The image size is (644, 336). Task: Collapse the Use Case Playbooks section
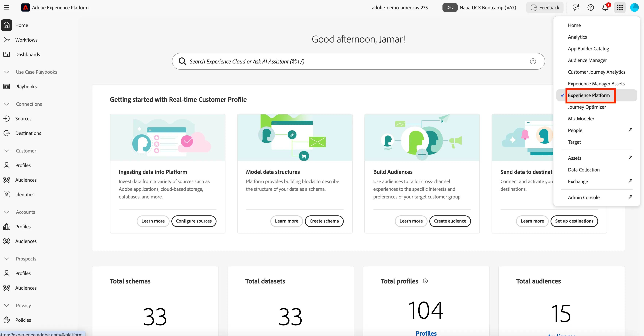point(7,72)
